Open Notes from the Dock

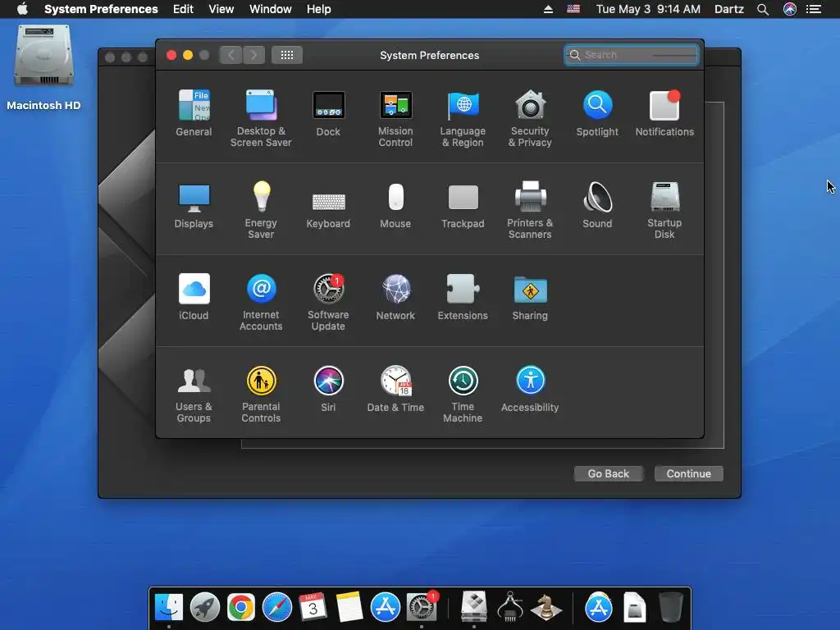[x=349, y=607]
